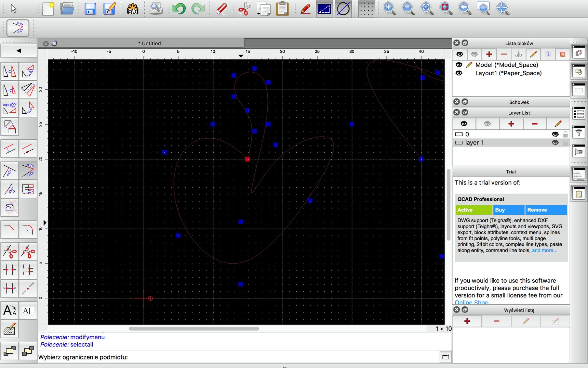Select the Move and Rotate tool
Screen dimensions: 588x368
(10, 108)
